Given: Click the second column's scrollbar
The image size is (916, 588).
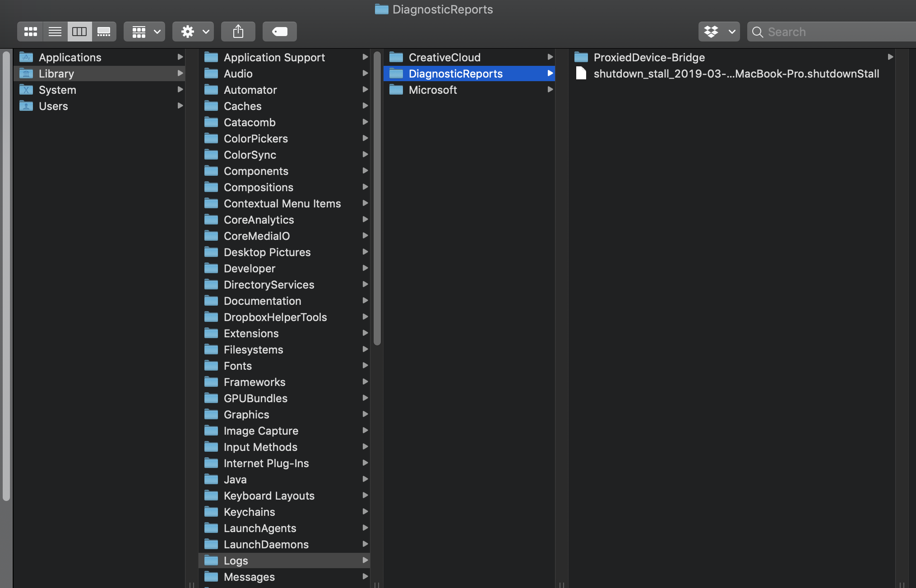Looking at the screenshot, I should pyautogui.click(x=377, y=198).
